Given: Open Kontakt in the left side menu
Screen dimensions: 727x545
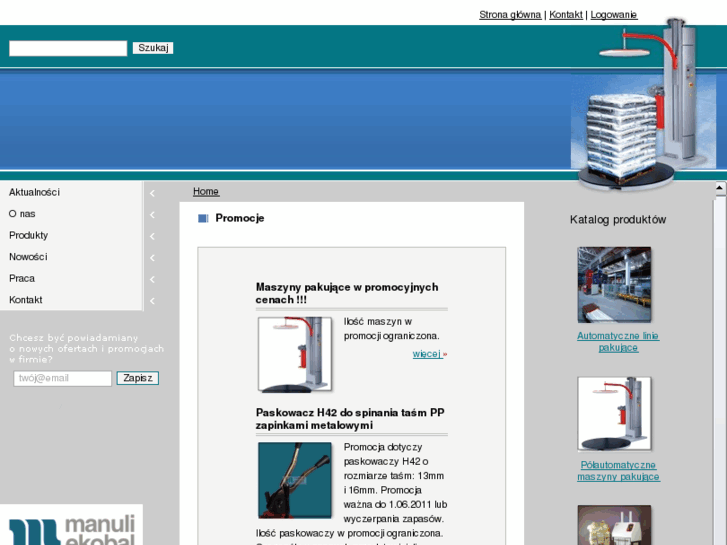Looking at the screenshot, I should (26, 300).
